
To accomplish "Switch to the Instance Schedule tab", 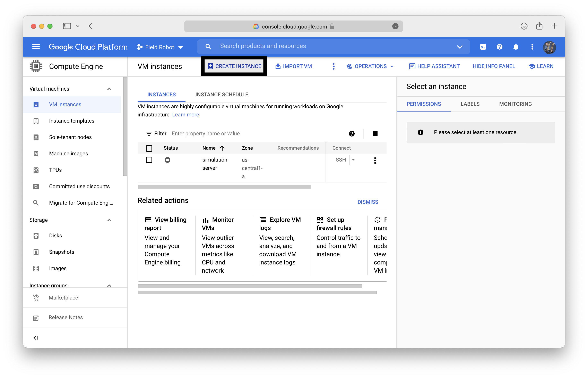I will (222, 94).
